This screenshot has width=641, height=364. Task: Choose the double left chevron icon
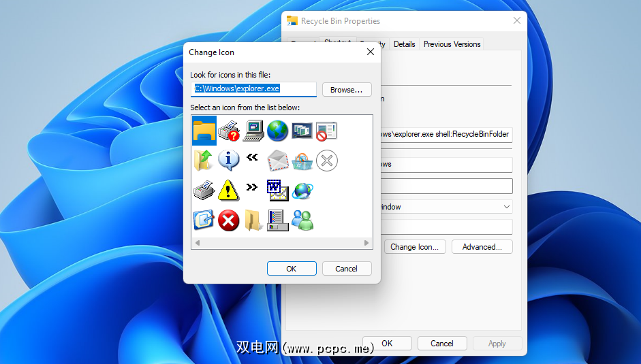252,157
